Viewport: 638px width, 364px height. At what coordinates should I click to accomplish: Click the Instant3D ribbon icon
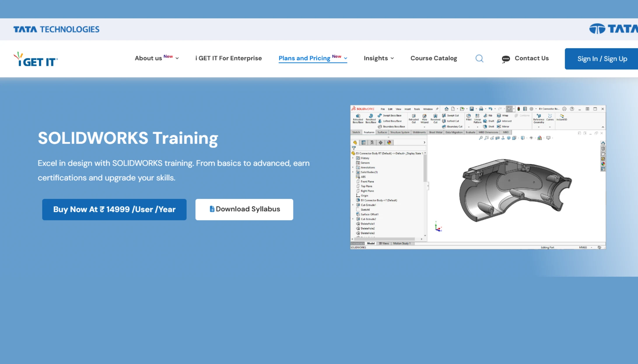click(x=562, y=116)
